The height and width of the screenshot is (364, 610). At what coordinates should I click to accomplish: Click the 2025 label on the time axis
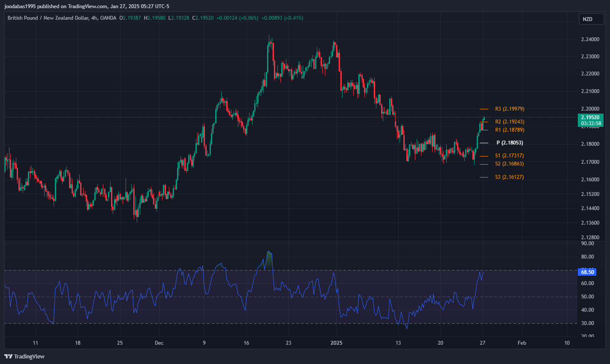tap(337, 343)
